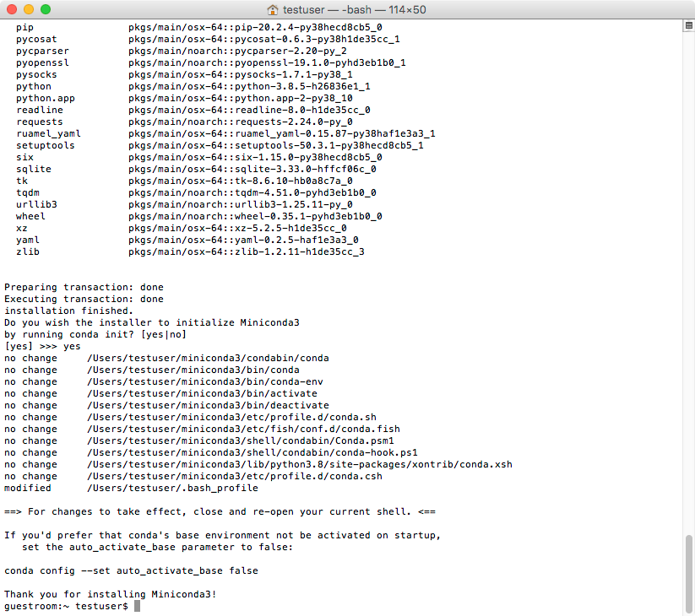Screen dimensions: 695x616
Task: Click the shell/condabin/Conda.psm1 path line
Action: coord(241,440)
